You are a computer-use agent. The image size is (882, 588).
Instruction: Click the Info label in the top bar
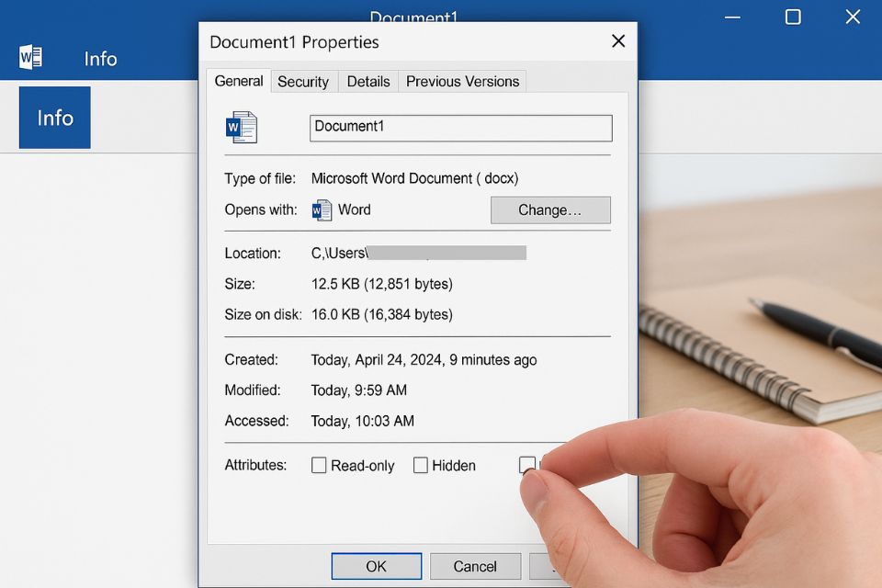click(100, 59)
